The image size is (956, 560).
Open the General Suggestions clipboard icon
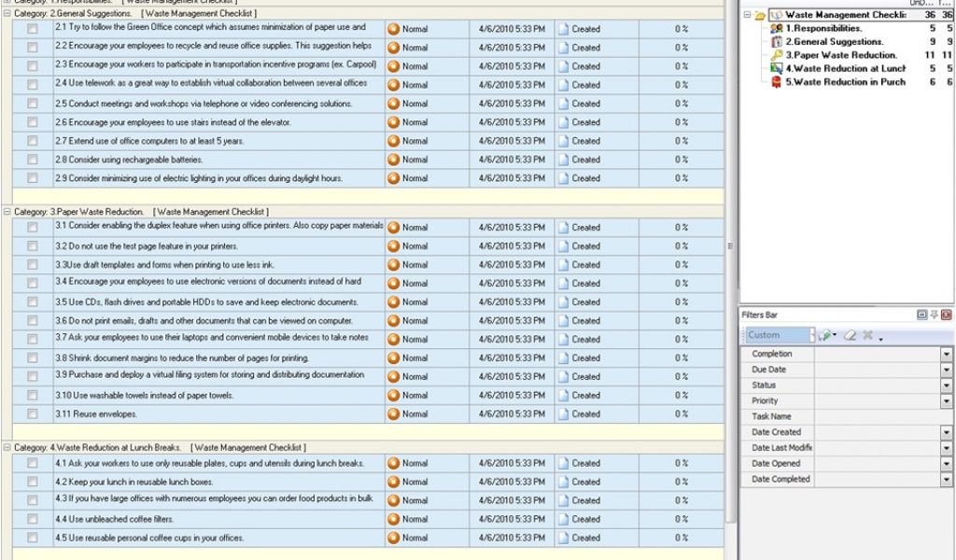(776, 41)
